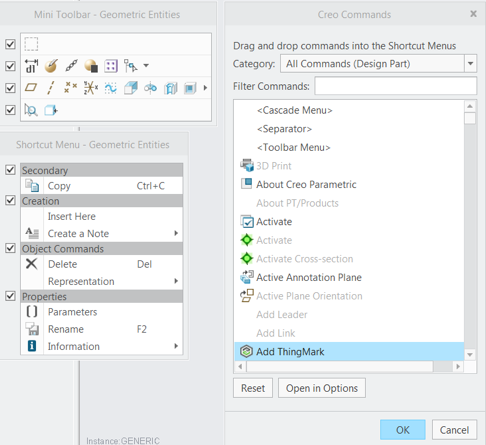The width and height of the screenshot is (486, 445).
Task: Toggle the dimension tools row checkbox
Action: click(10, 66)
